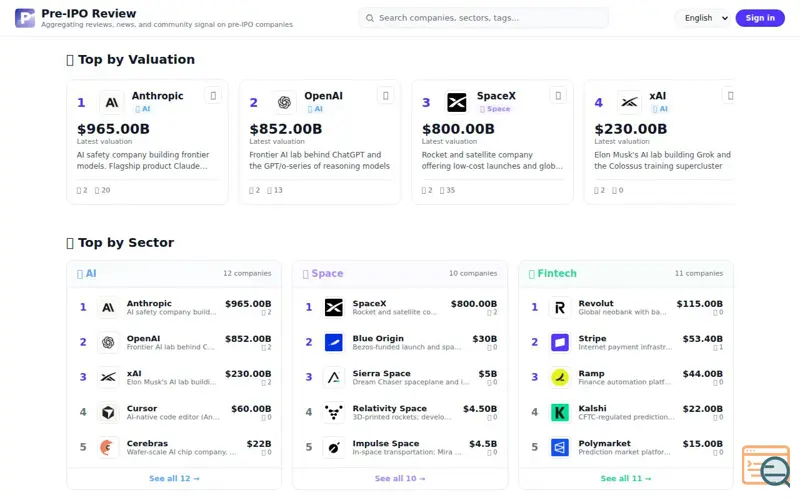The height and width of the screenshot is (500, 800).
Task: Click the $965.00B valuation on Anthropic card
Action: [113, 129]
